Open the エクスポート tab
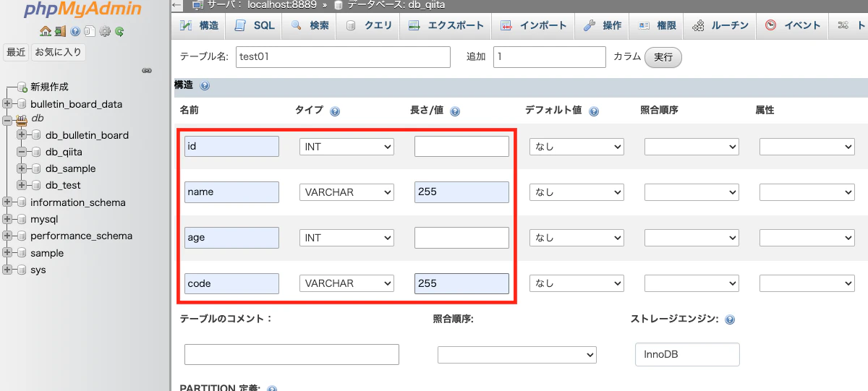This screenshot has height=391, width=868. click(446, 25)
